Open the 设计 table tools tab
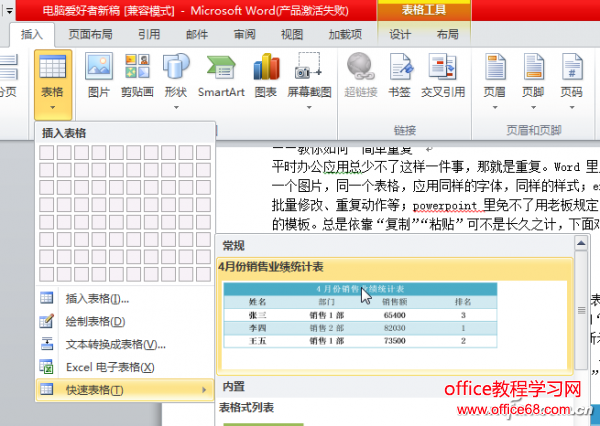The width and height of the screenshot is (600, 426). pyautogui.click(x=400, y=34)
